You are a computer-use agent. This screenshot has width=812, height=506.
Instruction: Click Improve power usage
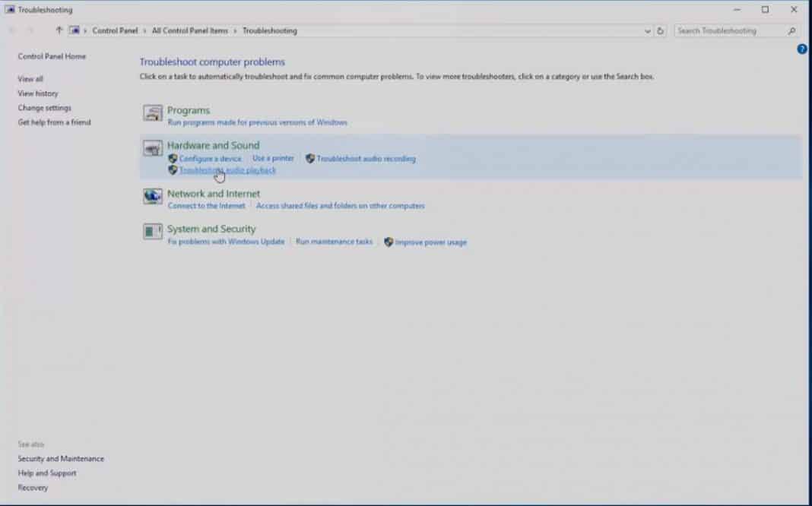point(431,242)
